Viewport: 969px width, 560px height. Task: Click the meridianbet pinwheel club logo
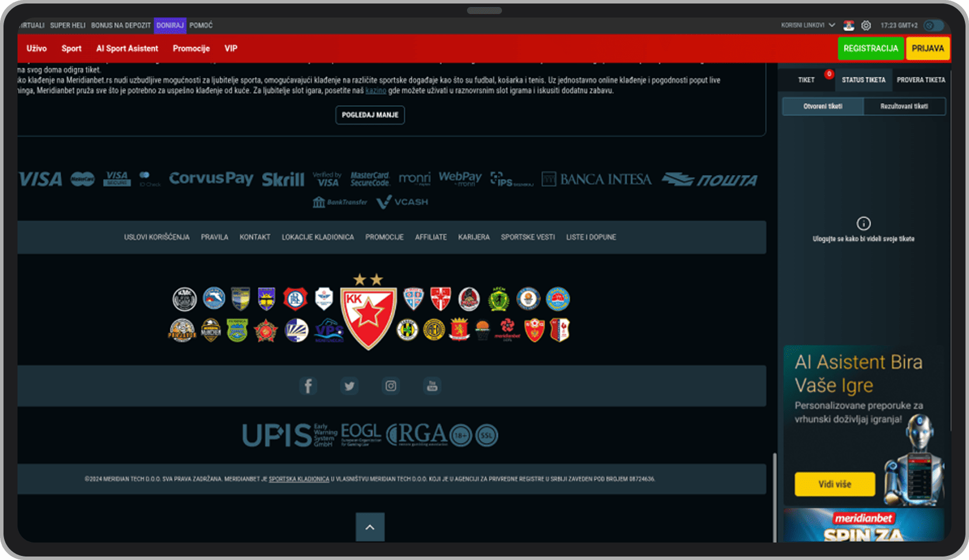(507, 330)
